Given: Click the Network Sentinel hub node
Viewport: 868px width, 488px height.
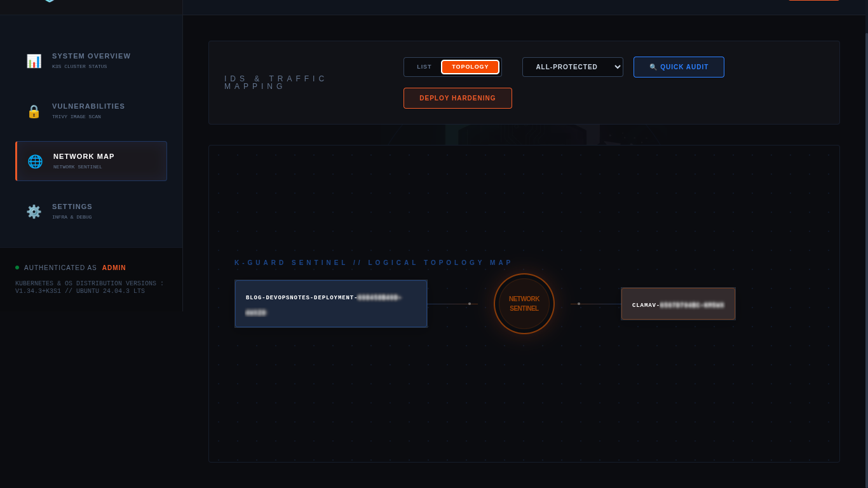Looking at the screenshot, I should (524, 303).
